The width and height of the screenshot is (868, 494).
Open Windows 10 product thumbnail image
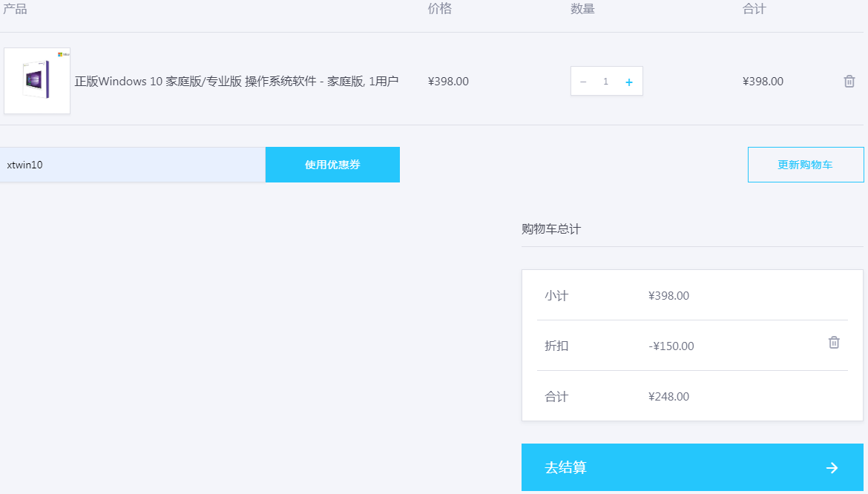pos(37,81)
